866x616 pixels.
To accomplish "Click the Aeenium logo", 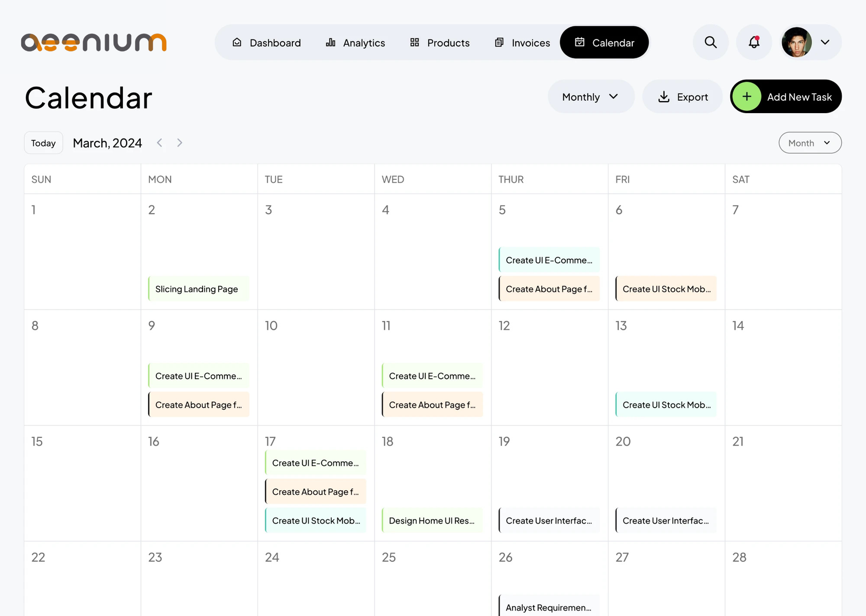I will (94, 42).
